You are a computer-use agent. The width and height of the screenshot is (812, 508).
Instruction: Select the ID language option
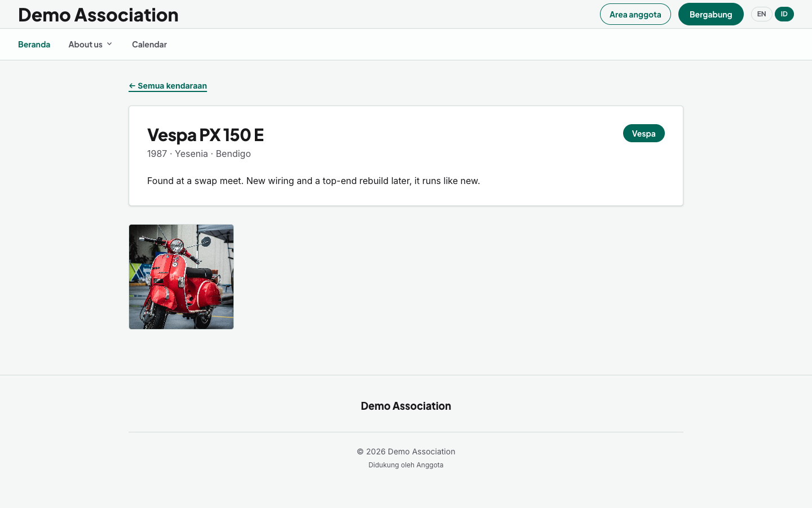point(784,14)
